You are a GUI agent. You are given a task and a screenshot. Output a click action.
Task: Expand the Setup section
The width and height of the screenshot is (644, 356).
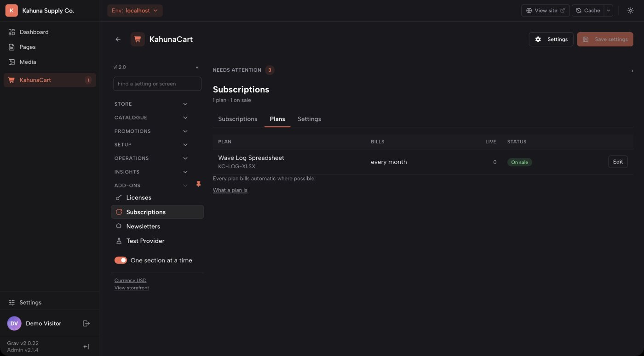[151, 145]
